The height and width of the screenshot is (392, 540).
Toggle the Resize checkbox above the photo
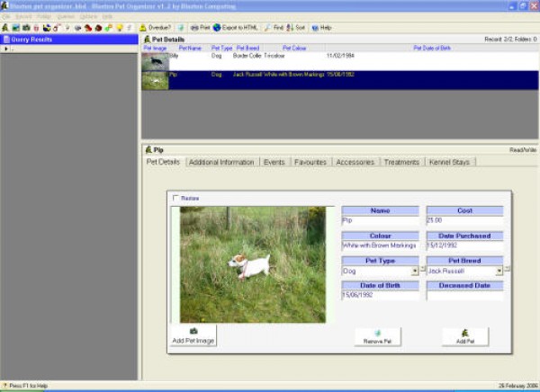pos(175,198)
